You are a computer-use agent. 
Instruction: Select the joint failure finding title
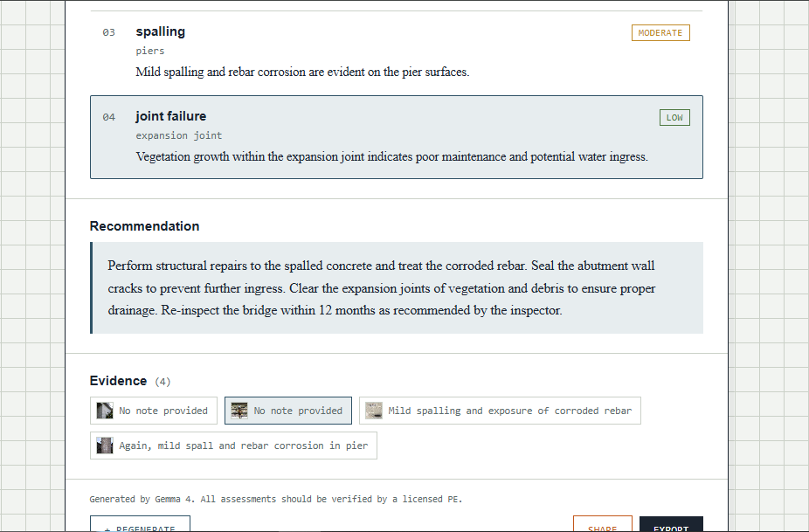[x=170, y=116]
